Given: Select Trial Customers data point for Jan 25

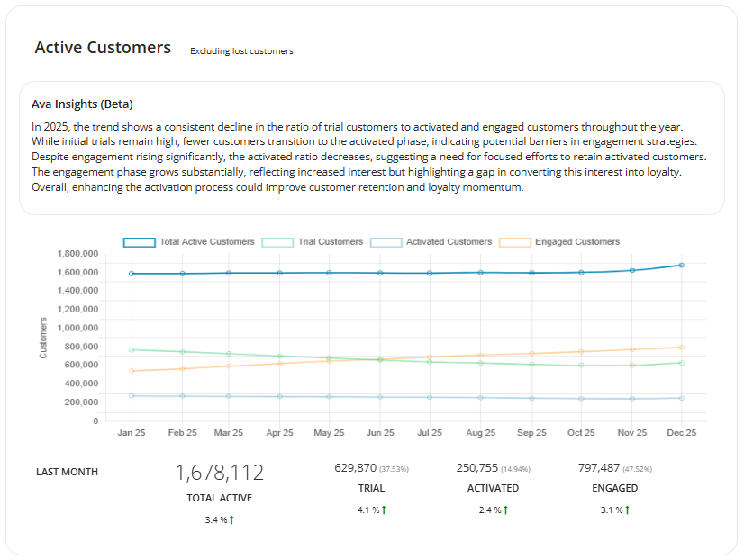Looking at the screenshot, I should (x=132, y=349).
